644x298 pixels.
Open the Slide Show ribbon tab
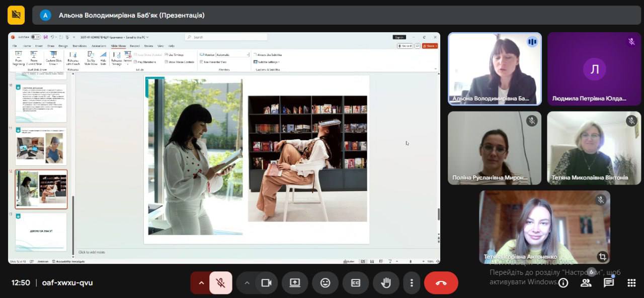[x=118, y=46]
